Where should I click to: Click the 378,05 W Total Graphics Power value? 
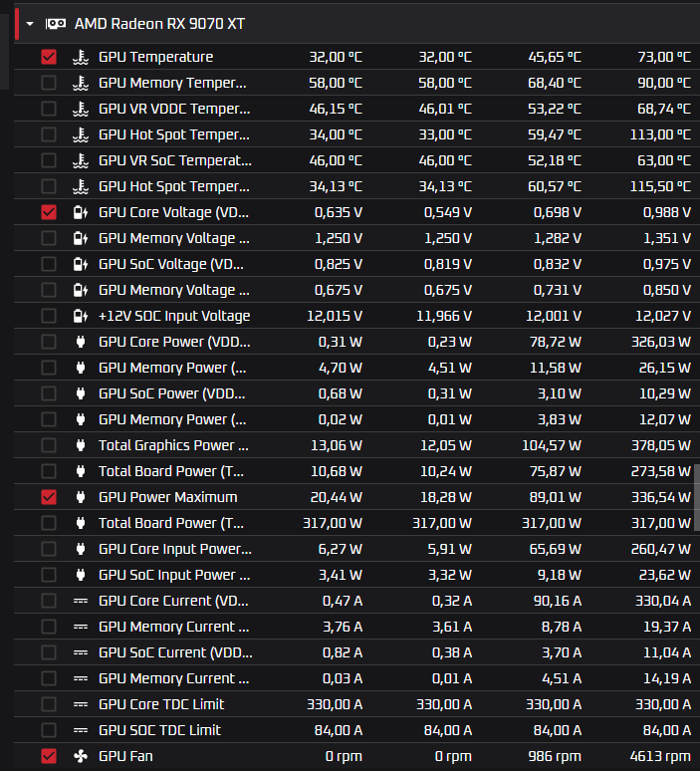661,445
